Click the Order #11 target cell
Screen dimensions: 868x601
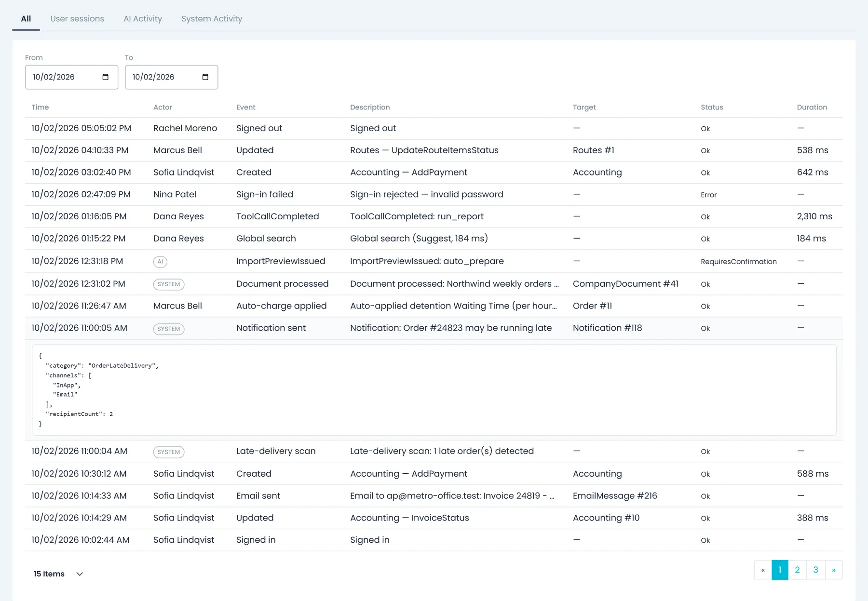592,306
